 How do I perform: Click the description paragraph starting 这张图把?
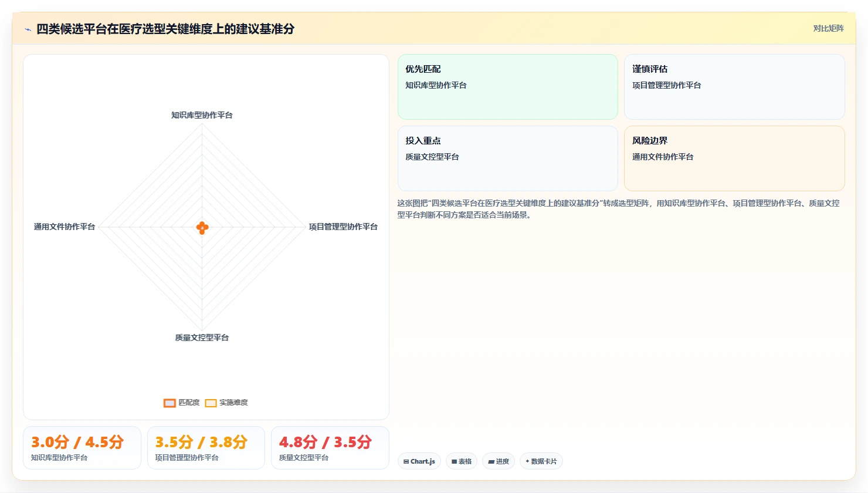[x=619, y=209]
